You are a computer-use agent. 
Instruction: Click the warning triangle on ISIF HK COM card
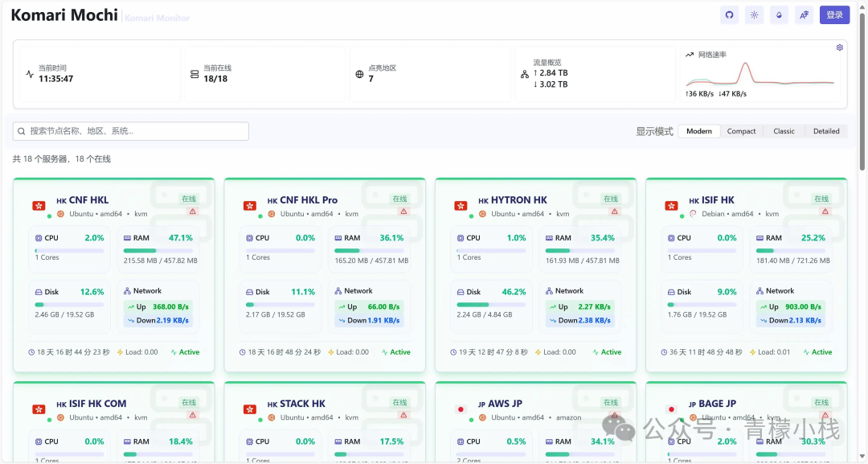(193, 415)
